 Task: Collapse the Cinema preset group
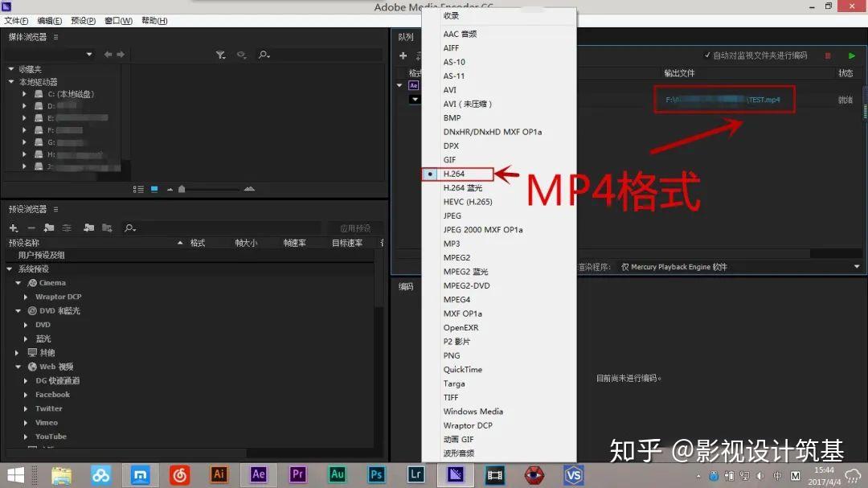click(x=18, y=282)
